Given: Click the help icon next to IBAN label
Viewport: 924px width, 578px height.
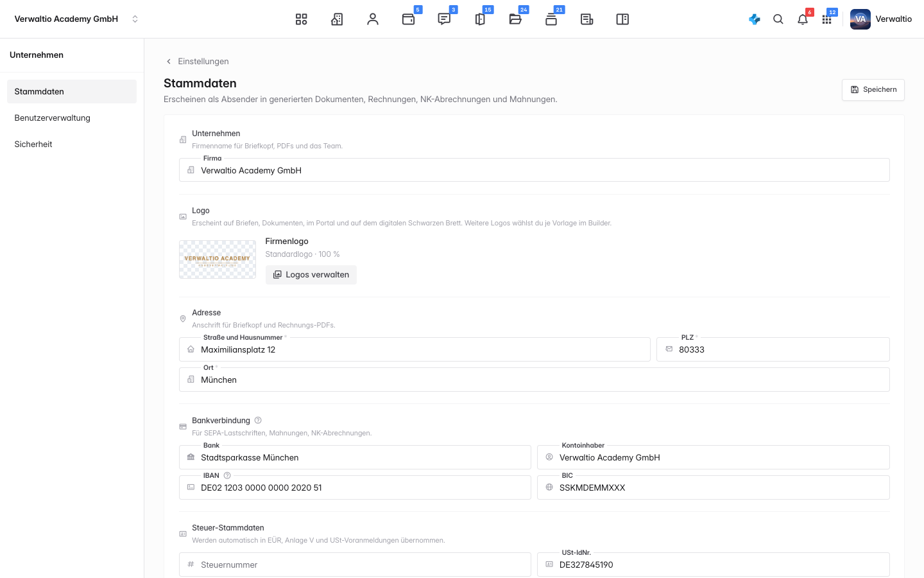Looking at the screenshot, I should pyautogui.click(x=227, y=476).
